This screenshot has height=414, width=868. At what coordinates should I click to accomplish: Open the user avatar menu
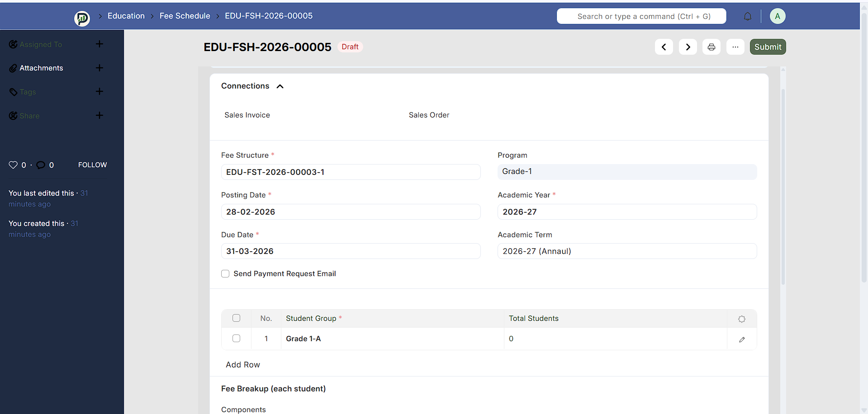tap(777, 16)
